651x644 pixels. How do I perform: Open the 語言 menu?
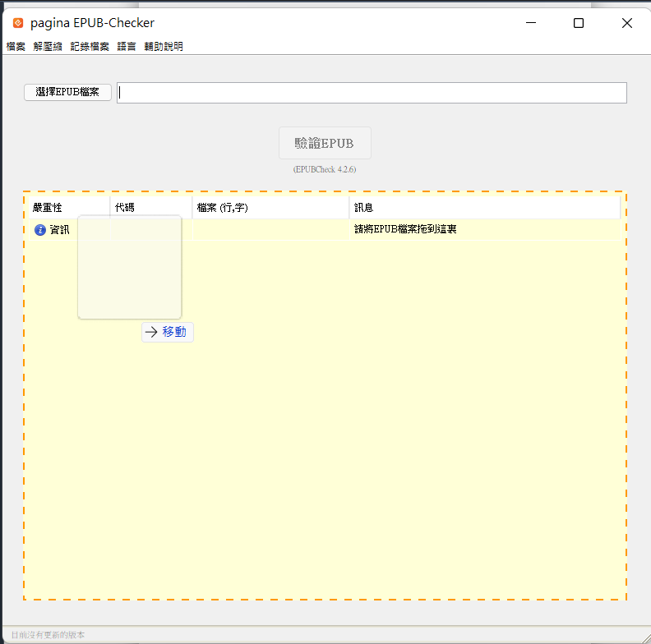[127, 47]
